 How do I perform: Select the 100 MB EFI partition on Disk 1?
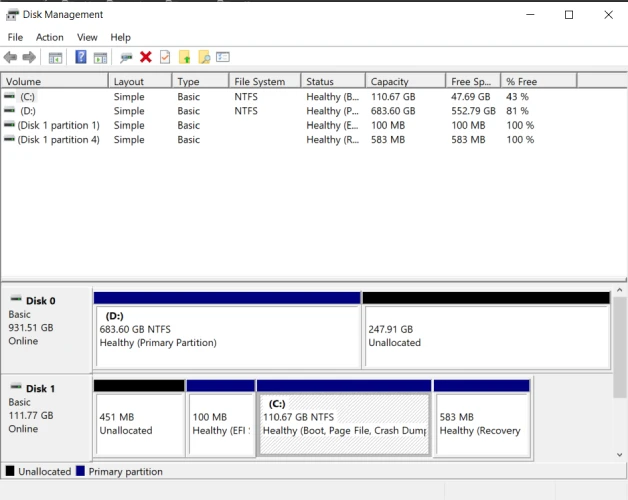[220, 423]
